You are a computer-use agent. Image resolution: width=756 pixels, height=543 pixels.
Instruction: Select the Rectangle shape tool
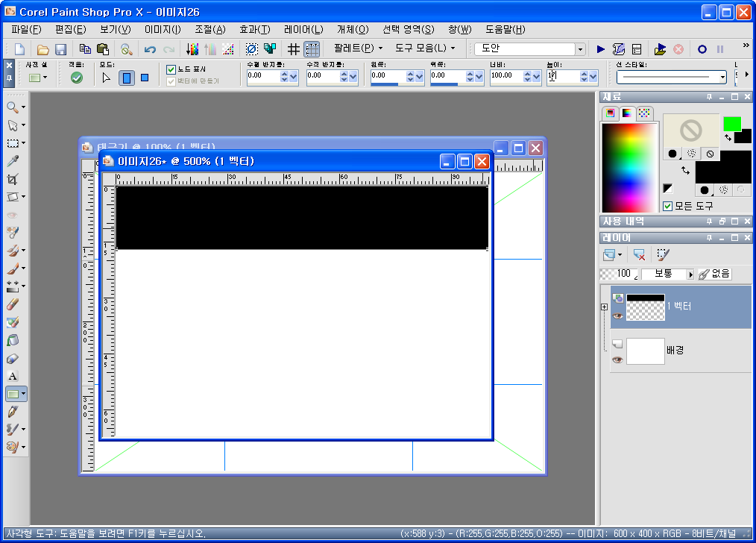tap(13, 394)
